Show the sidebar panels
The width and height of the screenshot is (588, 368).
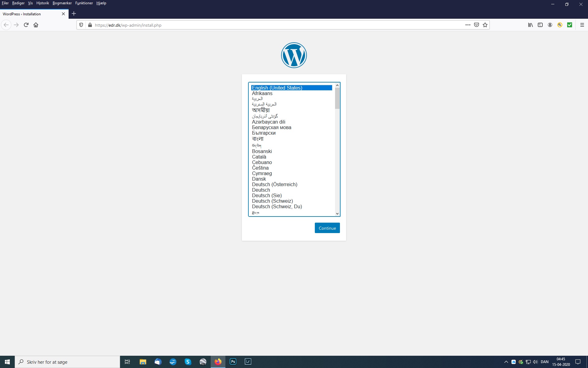click(540, 25)
